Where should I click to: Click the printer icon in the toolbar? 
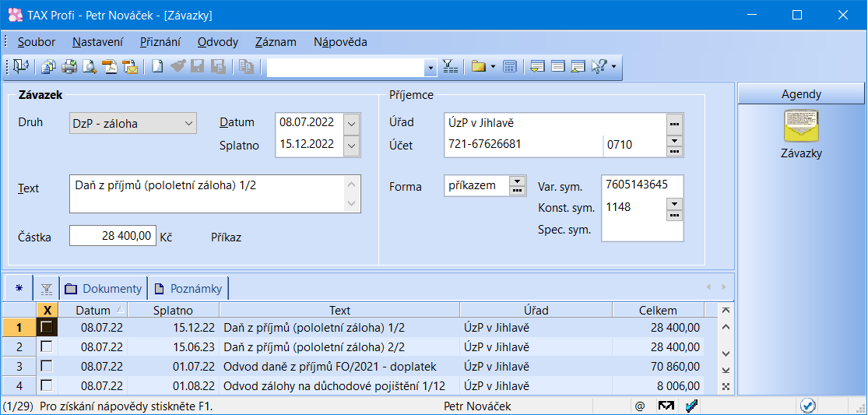[x=69, y=67]
